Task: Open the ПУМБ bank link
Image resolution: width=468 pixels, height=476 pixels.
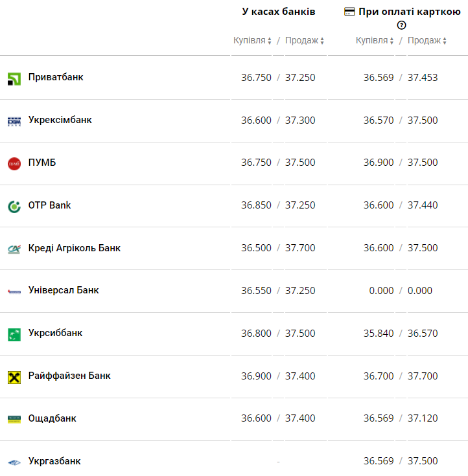Action: point(42,163)
